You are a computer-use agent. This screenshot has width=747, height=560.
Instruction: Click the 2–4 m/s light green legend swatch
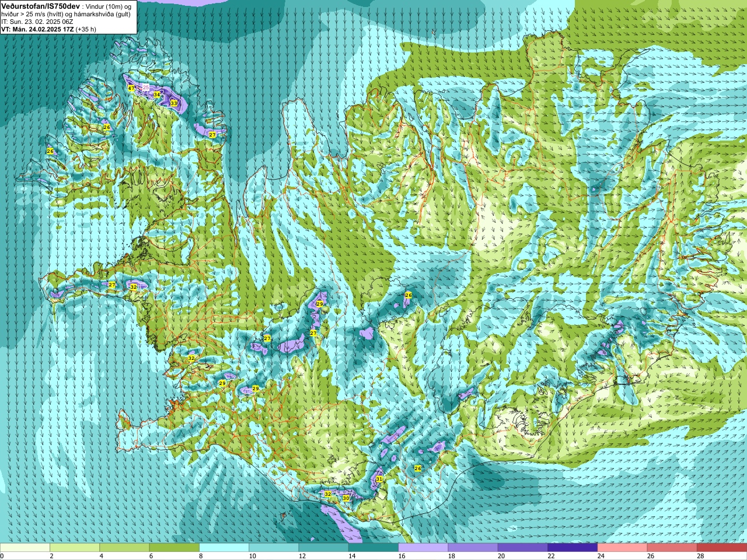tap(75, 547)
